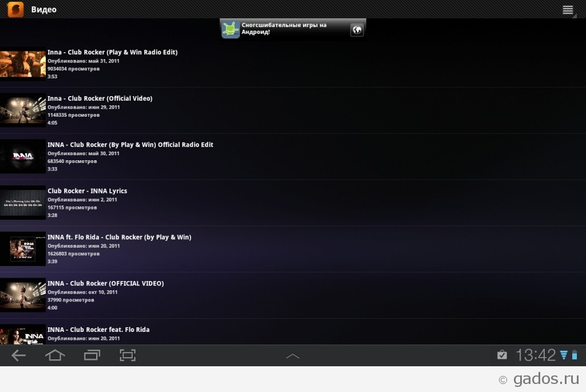The image size is (586, 392).
Task: Tap the 3:33 duration label
Action: coord(52,169)
